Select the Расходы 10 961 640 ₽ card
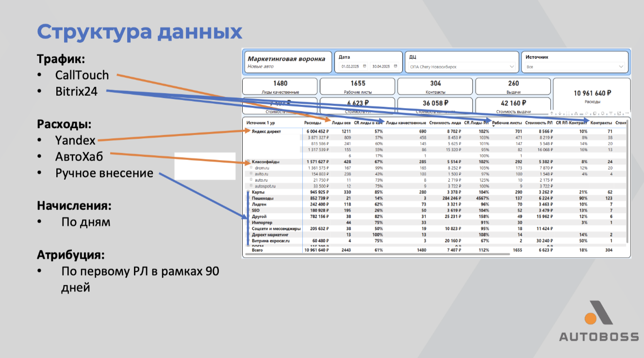The width and height of the screenshot is (644, 358). coord(592,96)
